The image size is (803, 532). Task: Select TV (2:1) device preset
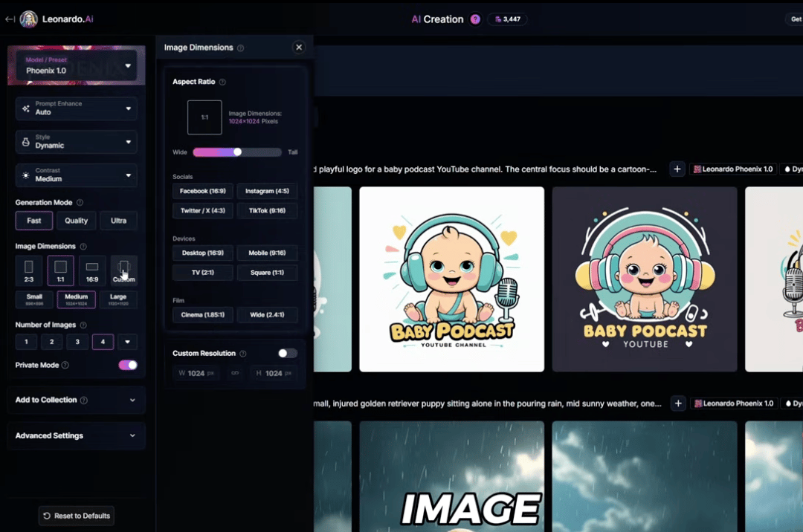pyautogui.click(x=203, y=272)
